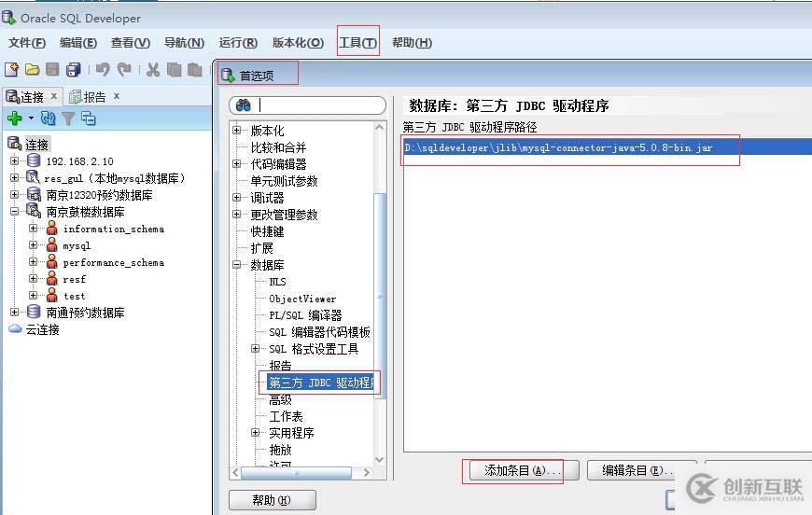Expand 版本化 in preferences tree
This screenshot has height=515, width=812.
coord(237,130)
